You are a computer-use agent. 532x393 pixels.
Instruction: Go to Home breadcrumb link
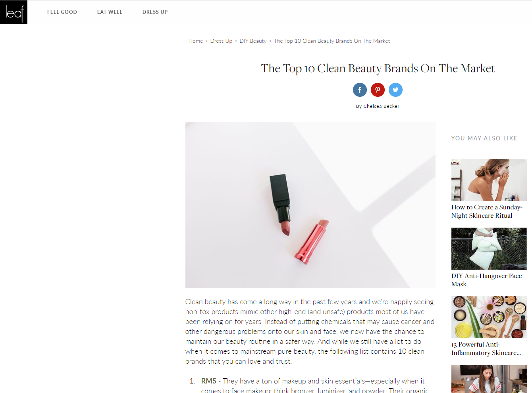point(196,41)
